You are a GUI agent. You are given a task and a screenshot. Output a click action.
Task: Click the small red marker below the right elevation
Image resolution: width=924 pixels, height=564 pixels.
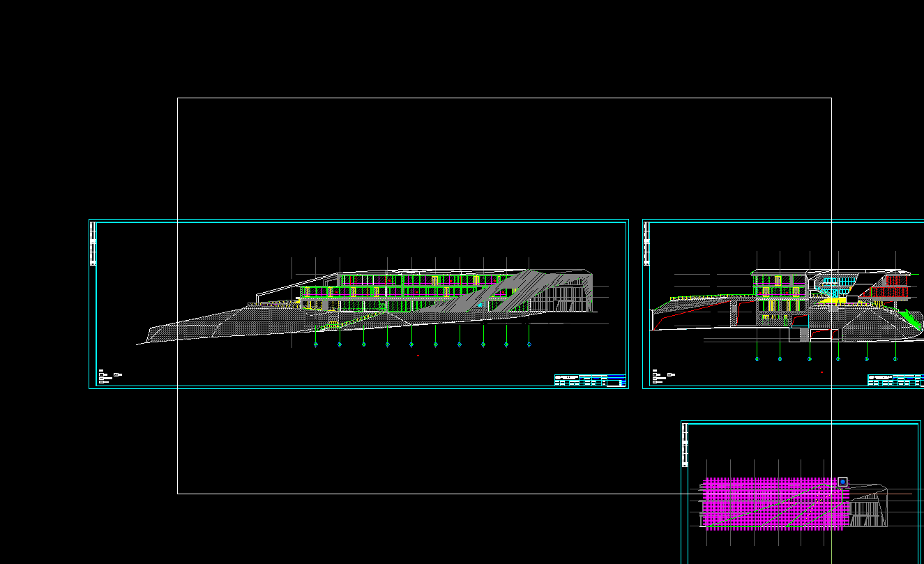coord(821,372)
